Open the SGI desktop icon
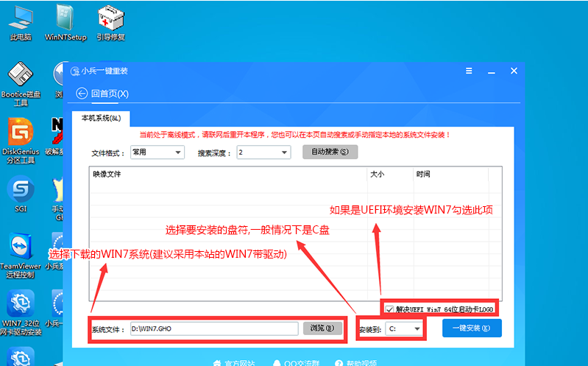 pos(21,194)
